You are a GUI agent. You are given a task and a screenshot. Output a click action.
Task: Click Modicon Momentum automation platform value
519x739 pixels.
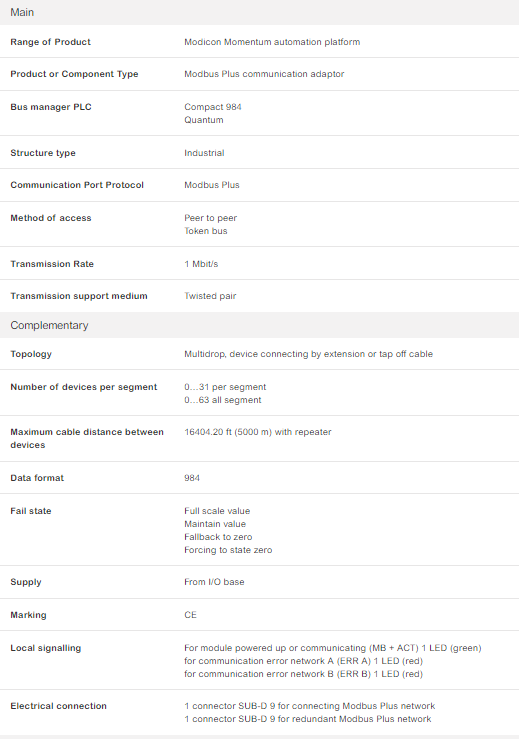tap(272, 42)
